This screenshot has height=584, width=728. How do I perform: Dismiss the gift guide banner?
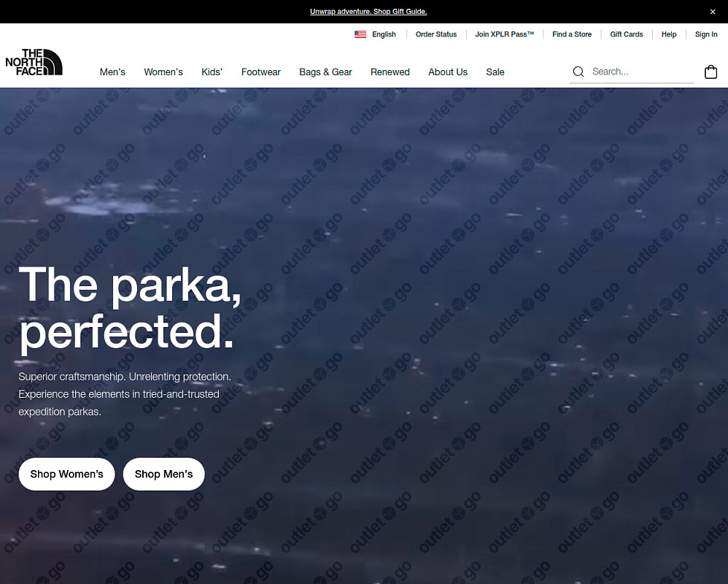point(713,12)
